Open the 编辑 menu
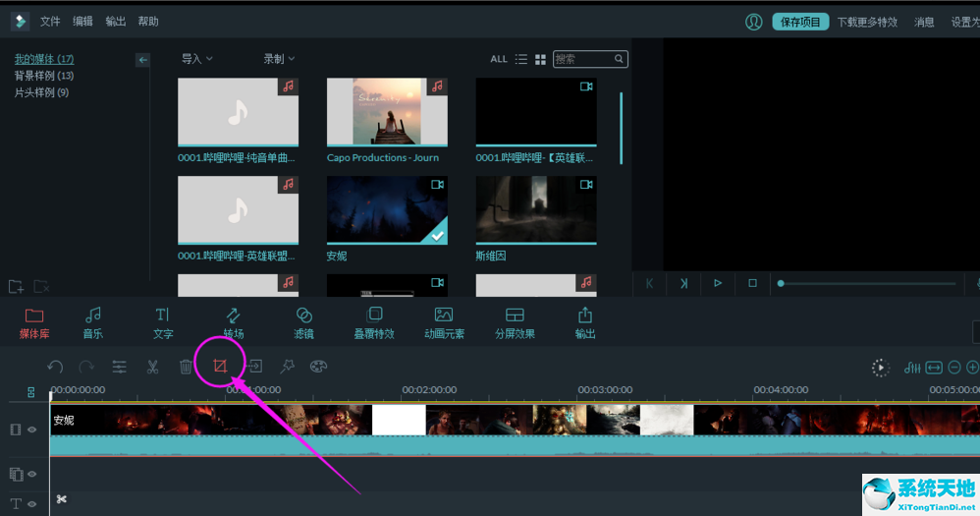The width and height of the screenshot is (980, 516). click(x=82, y=22)
